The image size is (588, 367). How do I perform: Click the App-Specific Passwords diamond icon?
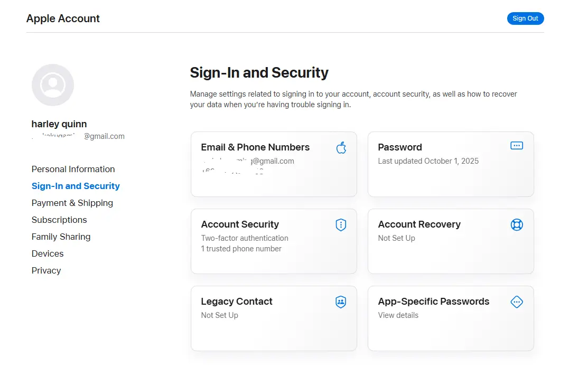(x=516, y=302)
